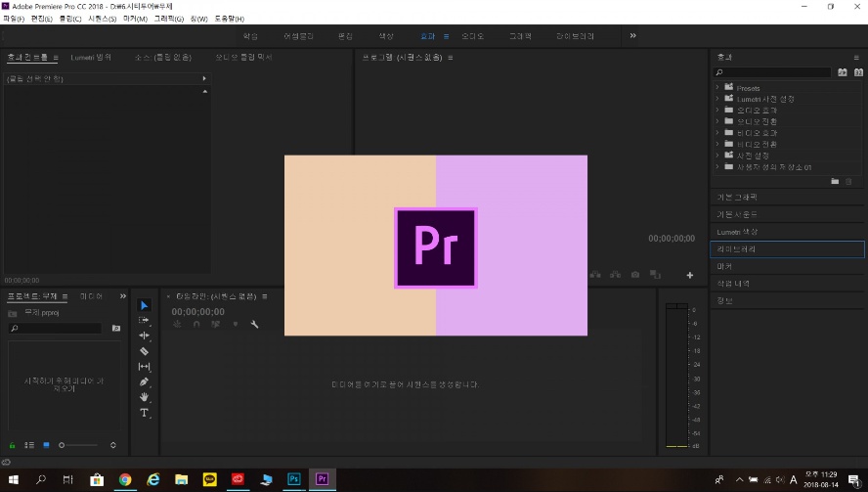
Task: Click the plus button editor in Program monitor
Action: (x=690, y=276)
